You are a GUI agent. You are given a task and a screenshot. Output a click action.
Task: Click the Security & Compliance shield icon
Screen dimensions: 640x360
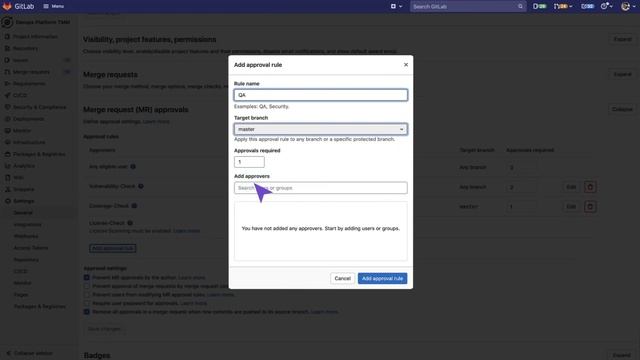tap(7, 107)
